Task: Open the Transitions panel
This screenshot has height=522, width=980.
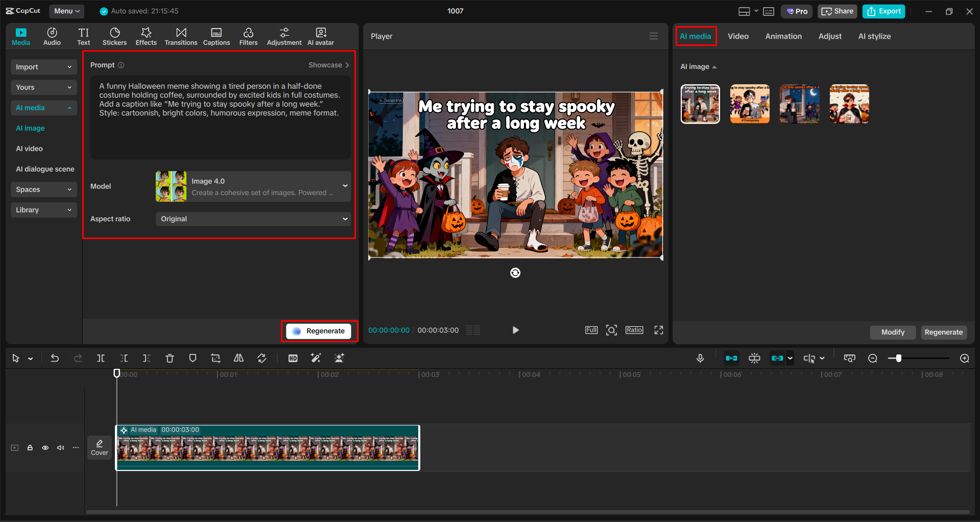Action: [181, 36]
